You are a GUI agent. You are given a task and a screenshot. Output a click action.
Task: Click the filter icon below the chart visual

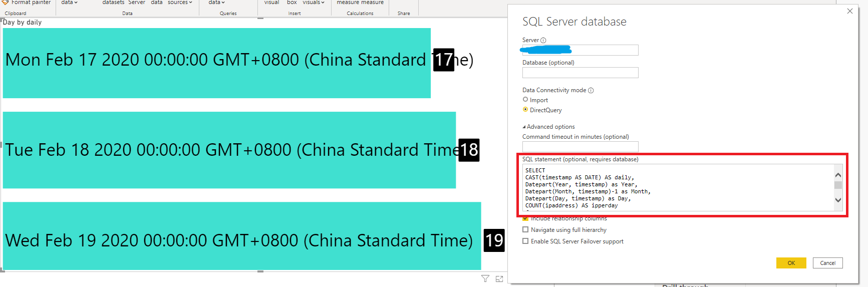(485, 278)
